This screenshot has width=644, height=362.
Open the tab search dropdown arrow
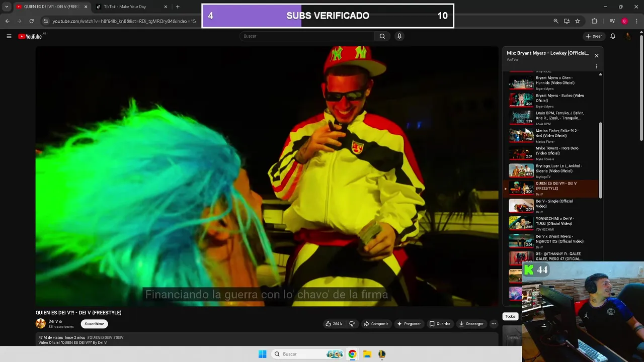[7, 7]
